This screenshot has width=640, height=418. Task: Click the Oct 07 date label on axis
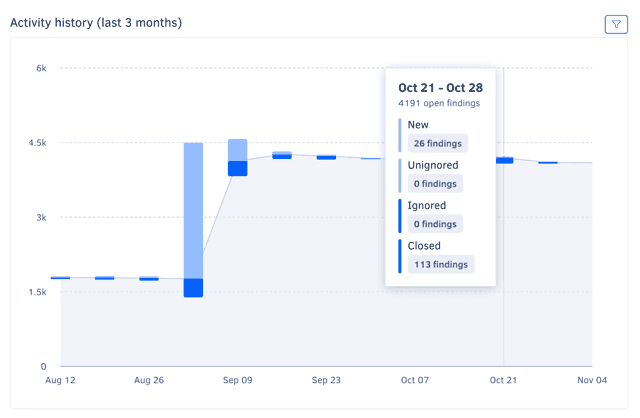tap(415, 381)
